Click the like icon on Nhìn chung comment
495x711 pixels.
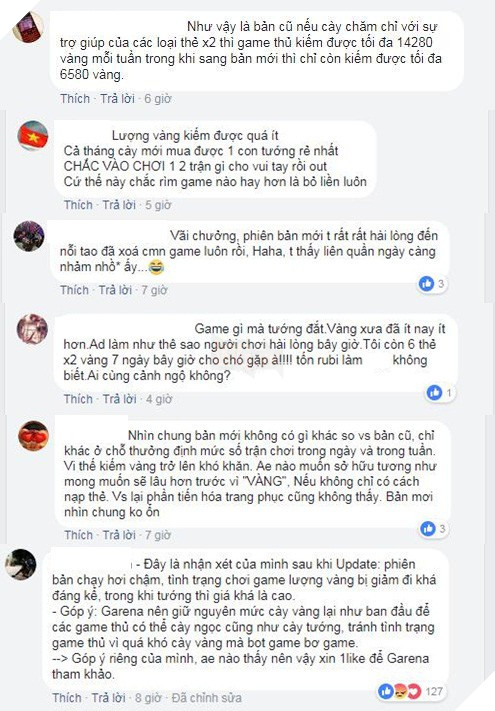pyautogui.click(x=427, y=528)
